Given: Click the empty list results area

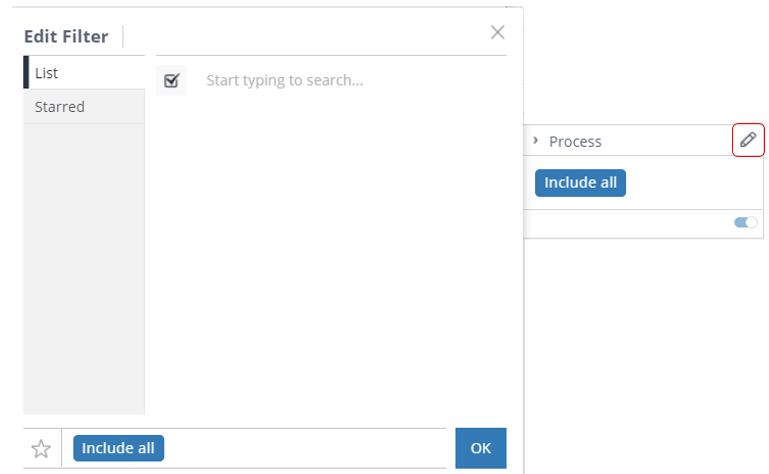Looking at the screenshot, I should tap(330, 250).
